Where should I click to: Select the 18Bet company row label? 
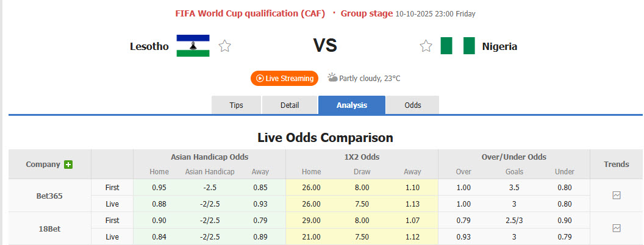[x=49, y=228]
